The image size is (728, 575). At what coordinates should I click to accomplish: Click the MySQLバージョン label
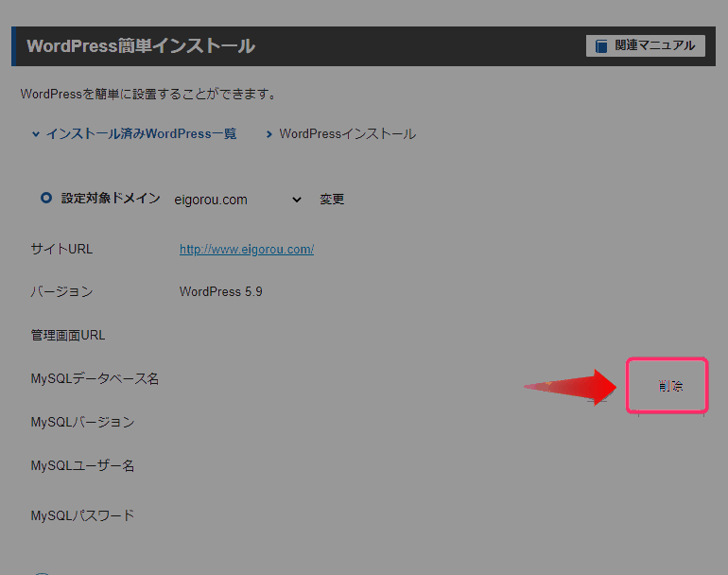point(82,422)
